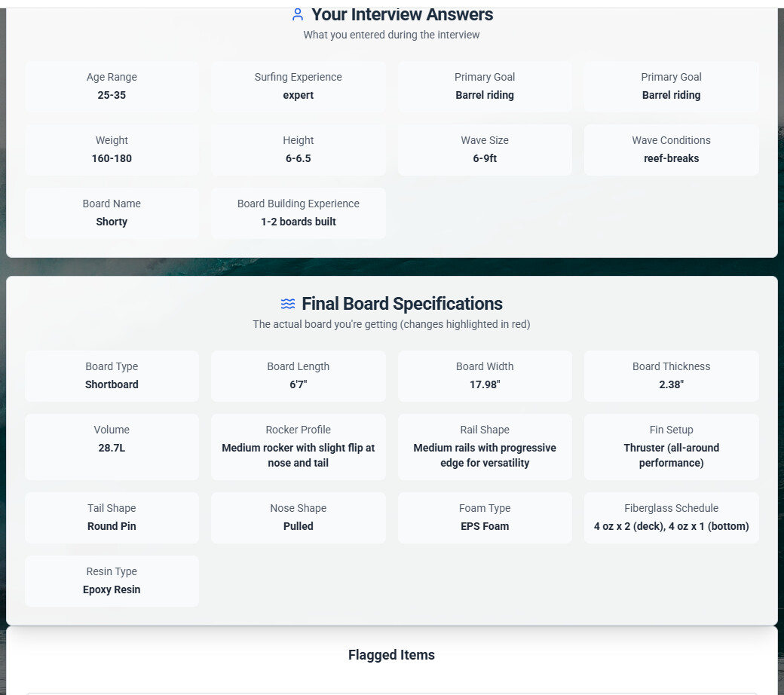Click the Board Building Experience card
This screenshot has height=695, width=784.
point(298,213)
